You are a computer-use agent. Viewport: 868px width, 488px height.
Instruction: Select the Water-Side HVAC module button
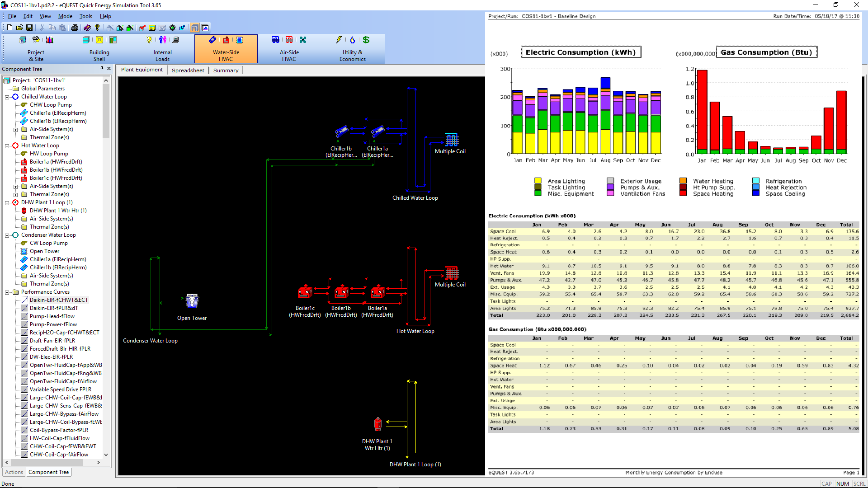coord(226,49)
